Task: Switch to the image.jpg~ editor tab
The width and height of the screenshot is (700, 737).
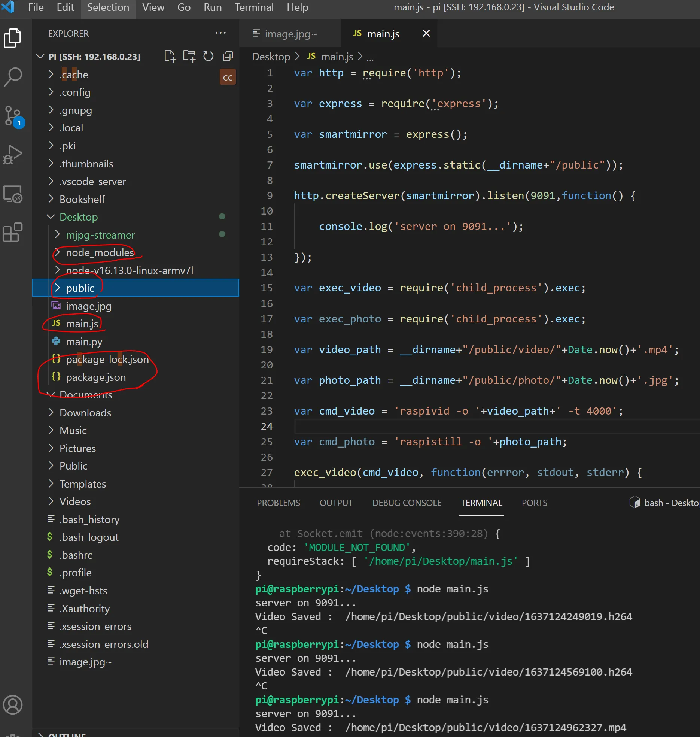Action: [290, 34]
